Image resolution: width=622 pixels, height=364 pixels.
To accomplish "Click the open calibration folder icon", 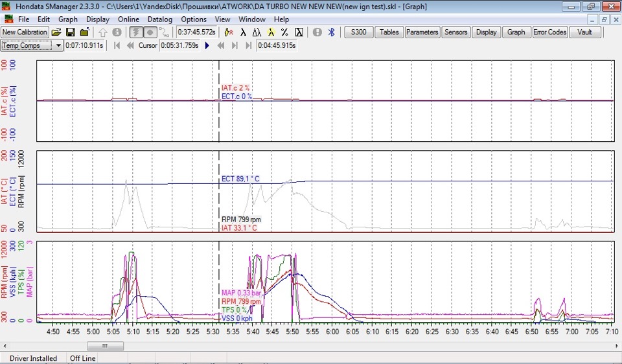I will point(57,32).
